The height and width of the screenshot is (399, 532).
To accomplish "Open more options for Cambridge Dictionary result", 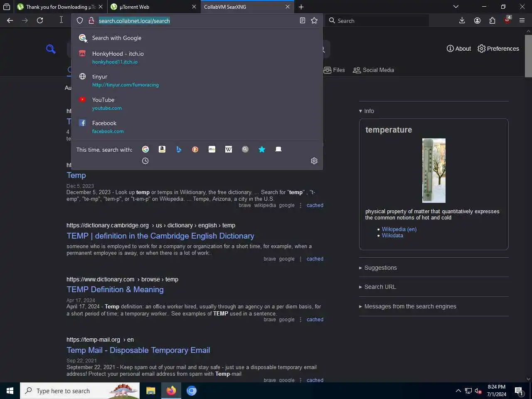I will [x=300, y=259].
